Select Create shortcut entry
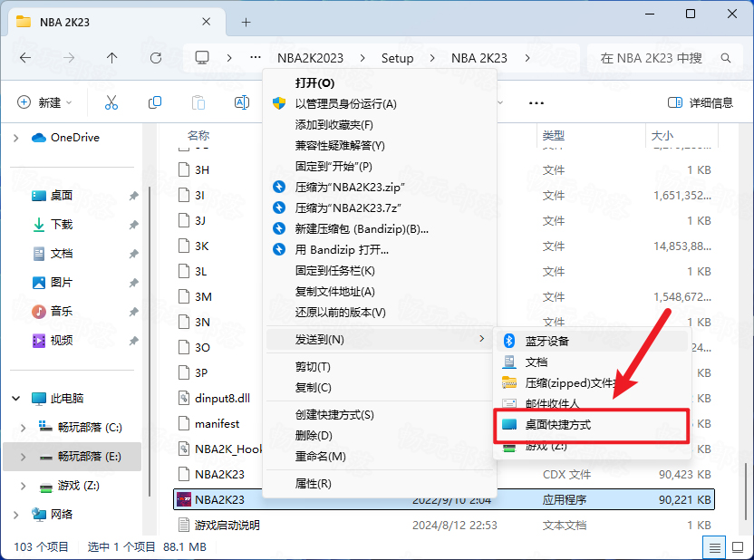The width and height of the screenshot is (754, 560). pyautogui.click(x=380, y=415)
